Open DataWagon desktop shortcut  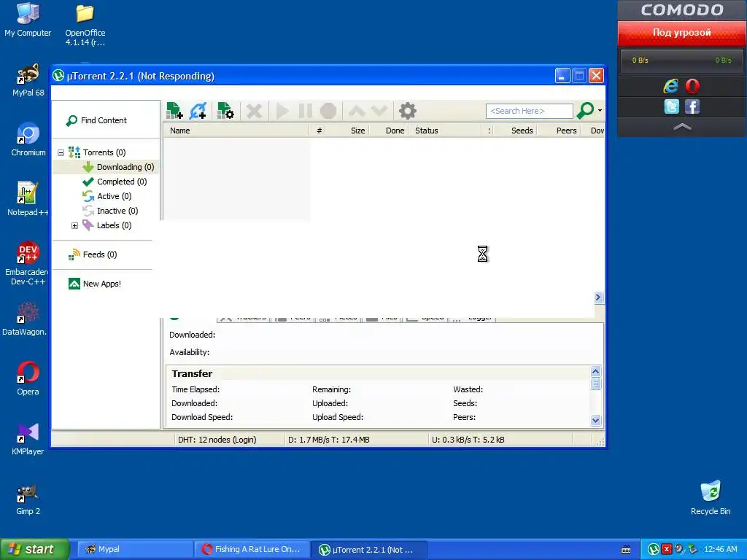click(x=26, y=319)
